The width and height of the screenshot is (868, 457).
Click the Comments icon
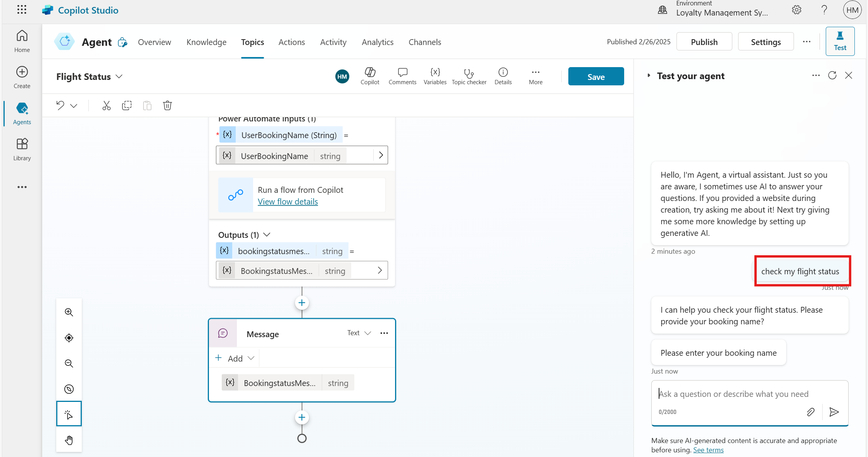pos(402,76)
